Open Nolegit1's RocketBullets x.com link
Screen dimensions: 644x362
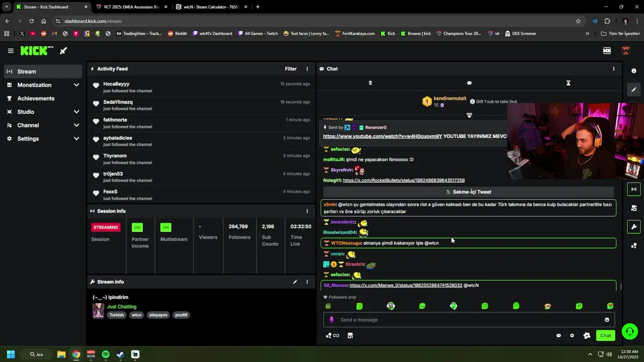[x=404, y=180]
